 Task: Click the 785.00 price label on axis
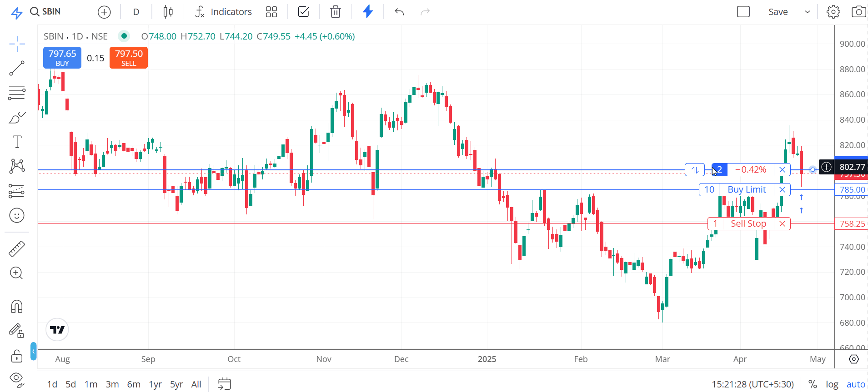point(852,189)
